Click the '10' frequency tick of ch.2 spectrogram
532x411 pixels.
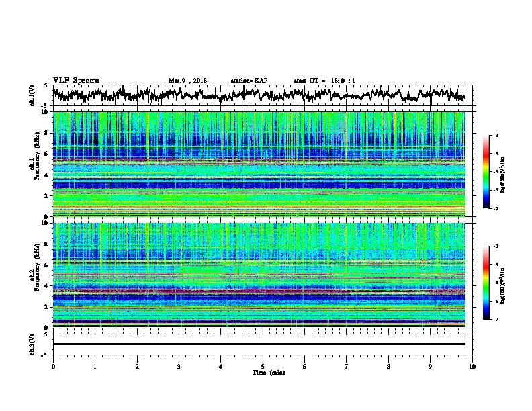[x=45, y=223]
